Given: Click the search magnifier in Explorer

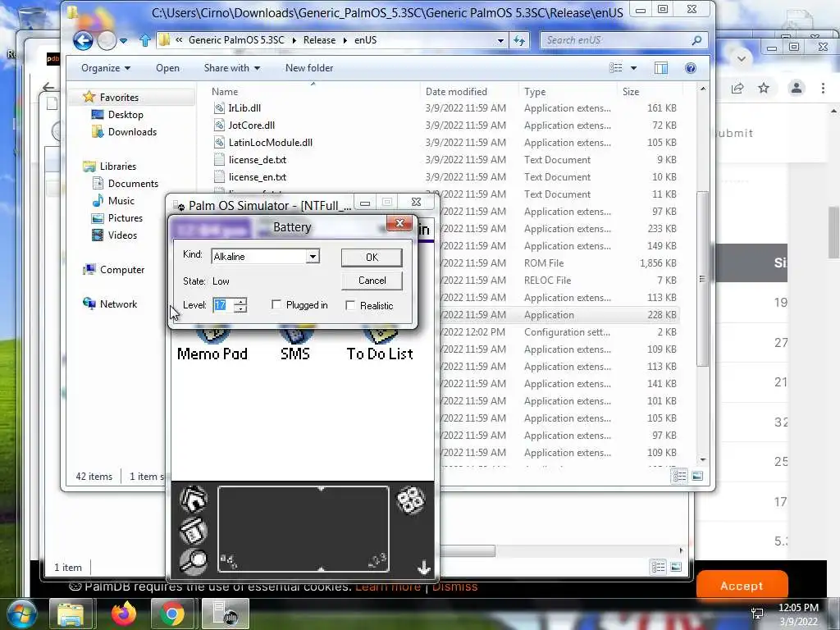Looking at the screenshot, I should click(696, 40).
